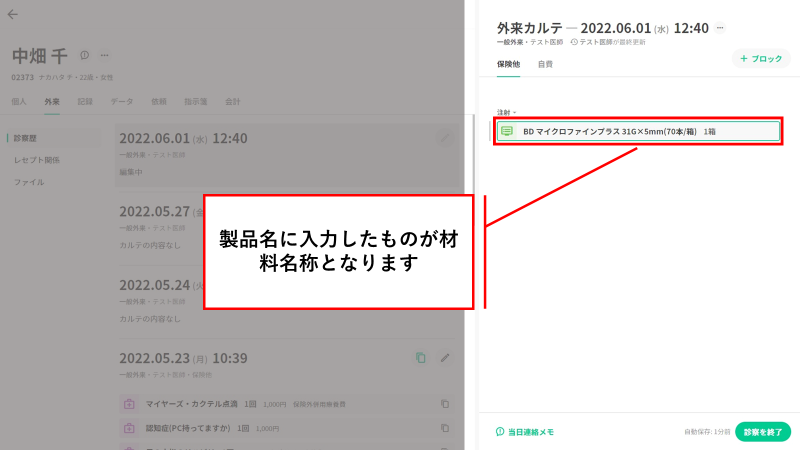800x450 pixels.
Task: Select the 保険他 tab in 外来カルテ
Action: pyautogui.click(x=508, y=64)
